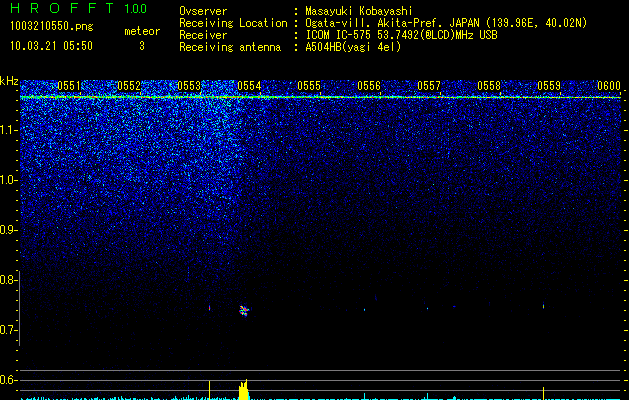
Task: Click the 0554 time marker
Action: coord(249,86)
